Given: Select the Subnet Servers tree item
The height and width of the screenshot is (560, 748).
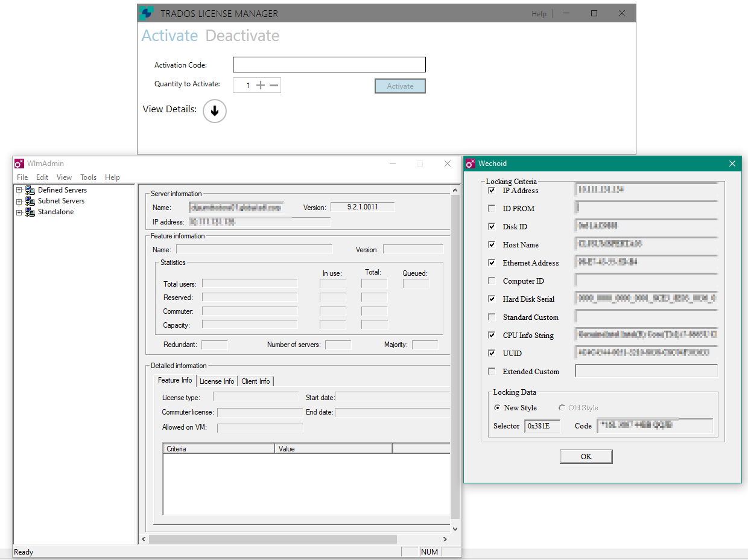Looking at the screenshot, I should (x=61, y=201).
